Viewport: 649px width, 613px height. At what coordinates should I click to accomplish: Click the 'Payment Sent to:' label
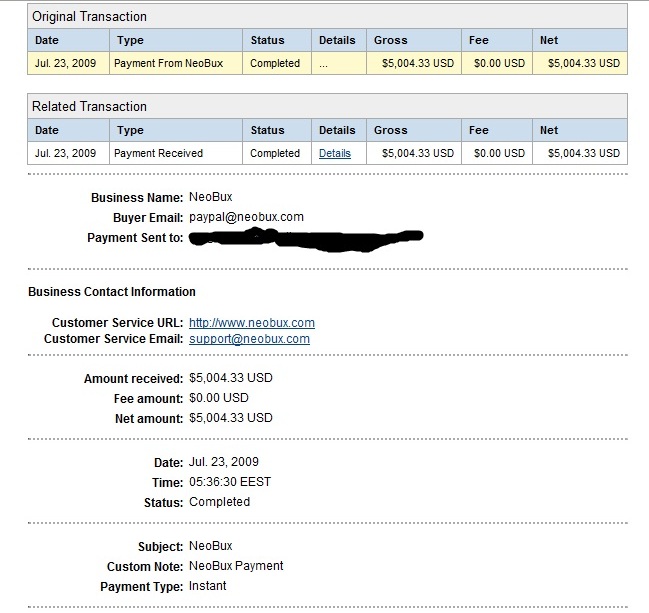pyautogui.click(x=135, y=238)
